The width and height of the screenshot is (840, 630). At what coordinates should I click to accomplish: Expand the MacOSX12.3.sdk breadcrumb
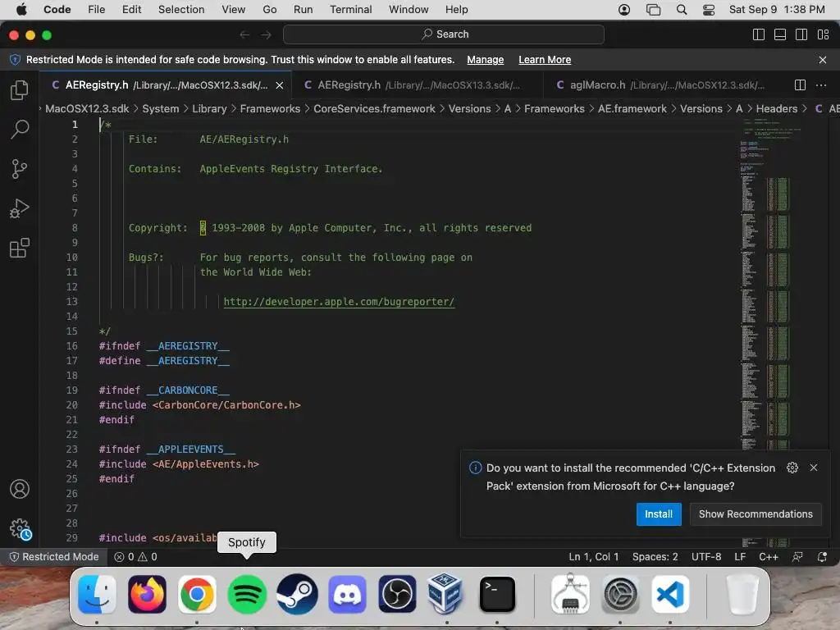click(87, 109)
